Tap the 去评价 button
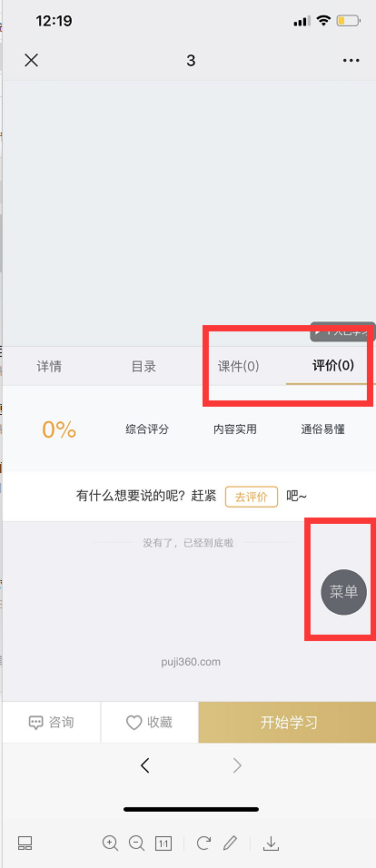The image size is (376, 868). pos(252,497)
